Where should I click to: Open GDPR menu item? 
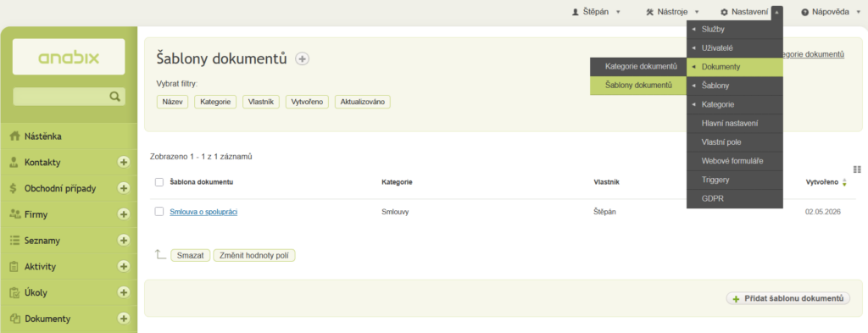tap(735, 198)
